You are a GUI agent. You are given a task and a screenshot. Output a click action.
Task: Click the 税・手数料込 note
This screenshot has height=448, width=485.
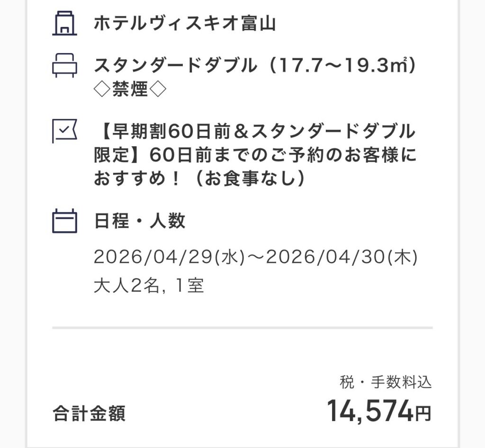click(386, 382)
